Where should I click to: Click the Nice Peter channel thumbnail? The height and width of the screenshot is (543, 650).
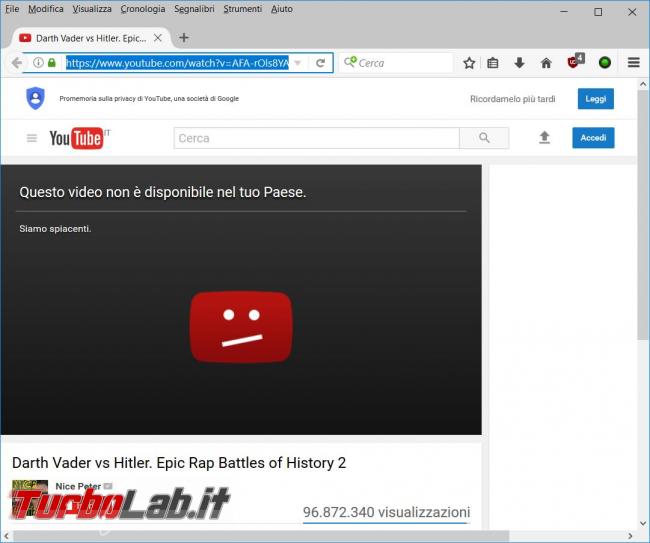pyautogui.click(x=30, y=498)
